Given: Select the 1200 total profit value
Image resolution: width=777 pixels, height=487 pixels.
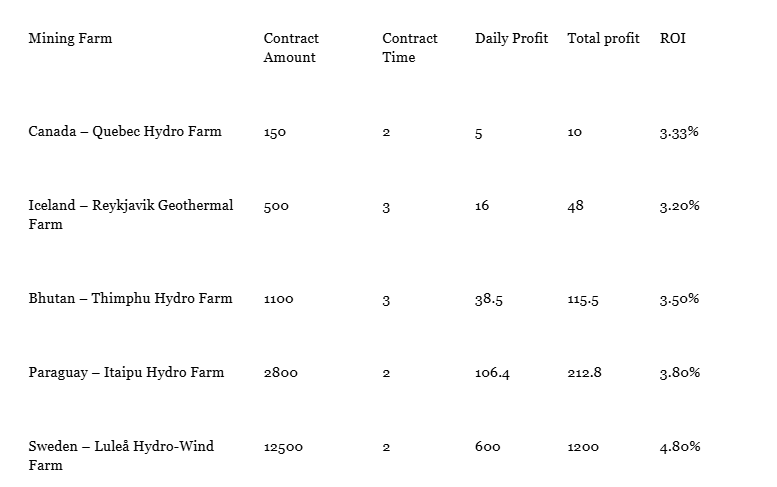Looking at the screenshot, I should pyautogui.click(x=583, y=448).
